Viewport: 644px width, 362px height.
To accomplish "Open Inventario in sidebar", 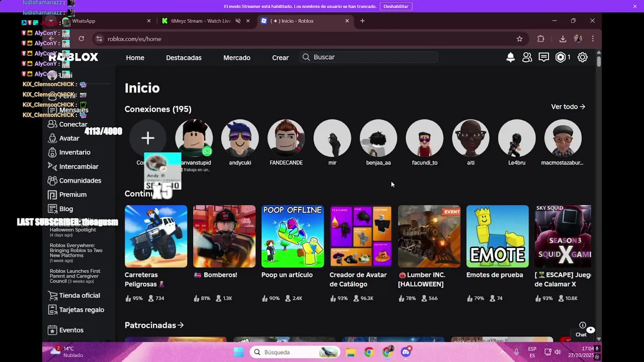I will [x=69, y=152].
